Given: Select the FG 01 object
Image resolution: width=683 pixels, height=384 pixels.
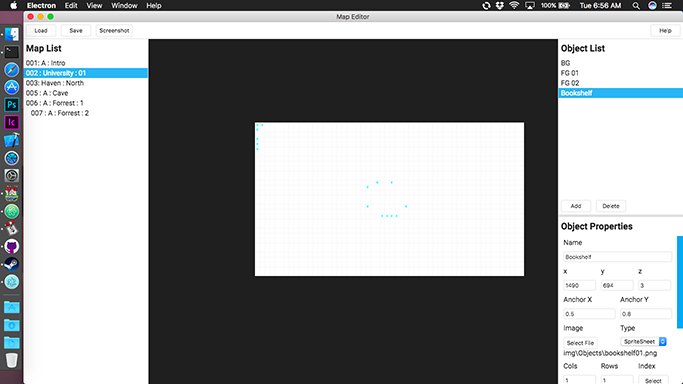Looking at the screenshot, I should pos(621,73).
